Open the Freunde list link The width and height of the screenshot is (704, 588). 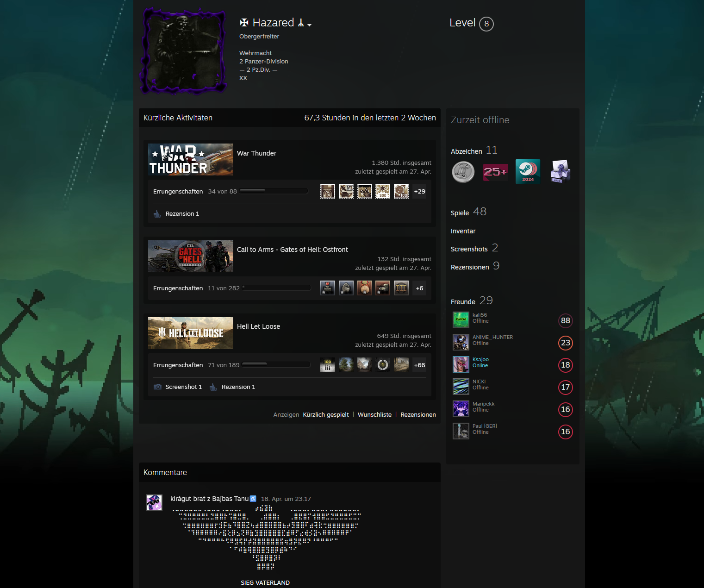(463, 302)
